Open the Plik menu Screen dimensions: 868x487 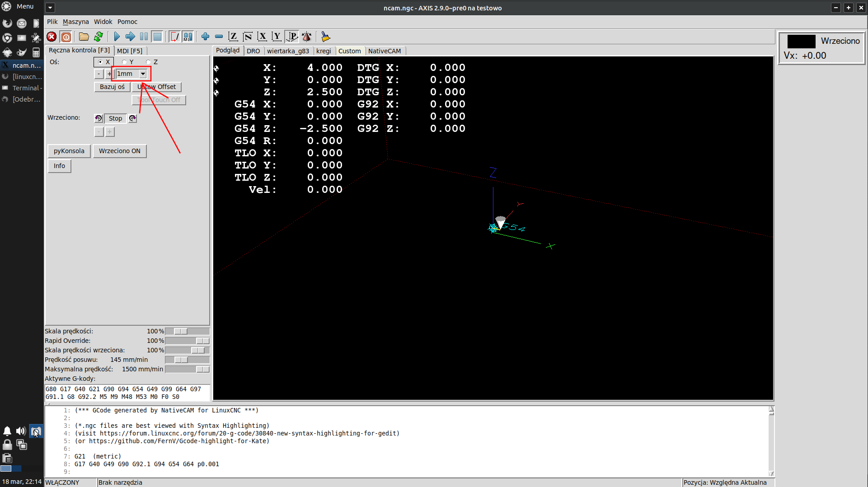(52, 22)
